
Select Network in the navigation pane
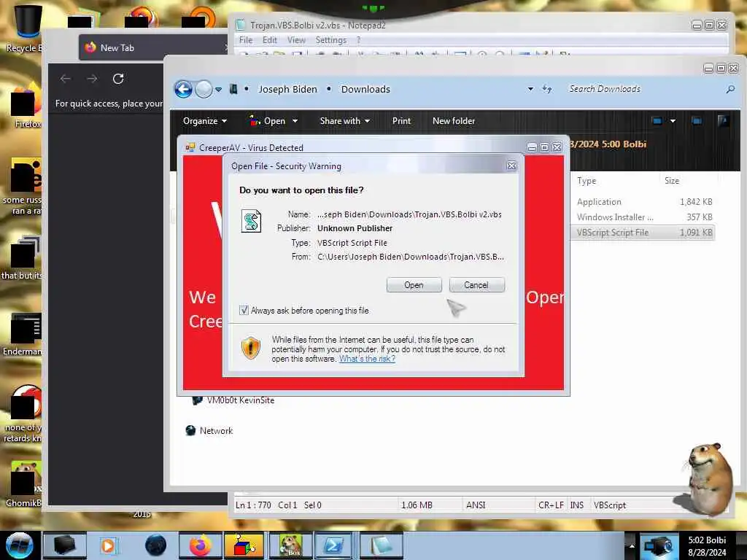[209, 430]
